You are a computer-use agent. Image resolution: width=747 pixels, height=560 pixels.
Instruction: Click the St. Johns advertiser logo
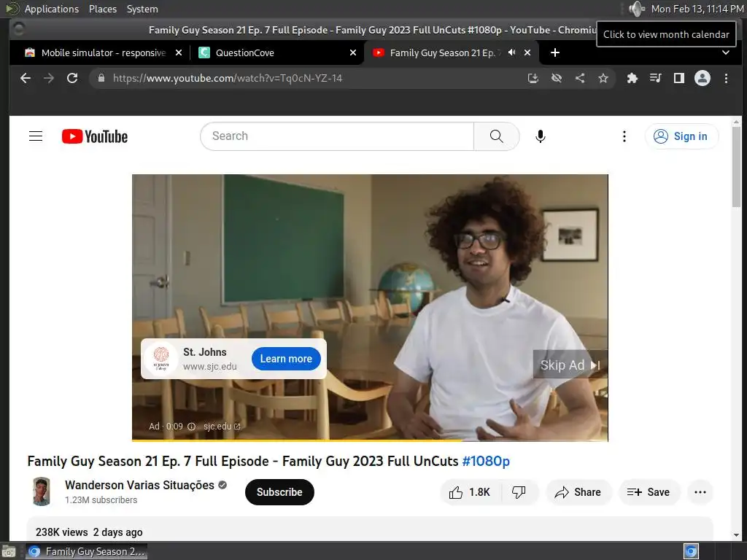pyautogui.click(x=161, y=359)
